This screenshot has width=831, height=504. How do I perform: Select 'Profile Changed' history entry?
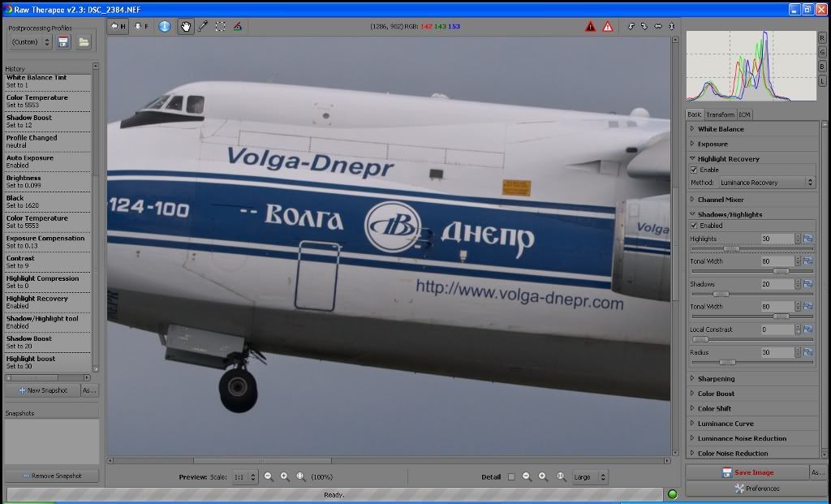[48, 141]
